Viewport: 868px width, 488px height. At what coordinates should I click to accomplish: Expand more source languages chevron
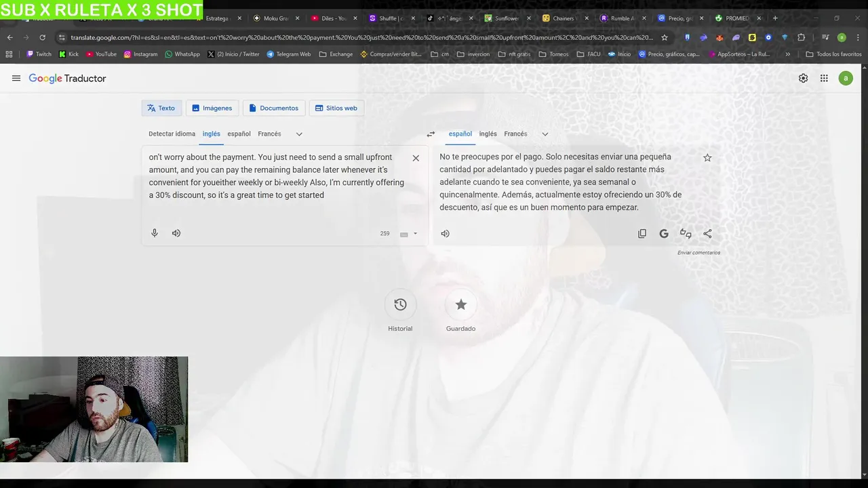[x=299, y=134]
